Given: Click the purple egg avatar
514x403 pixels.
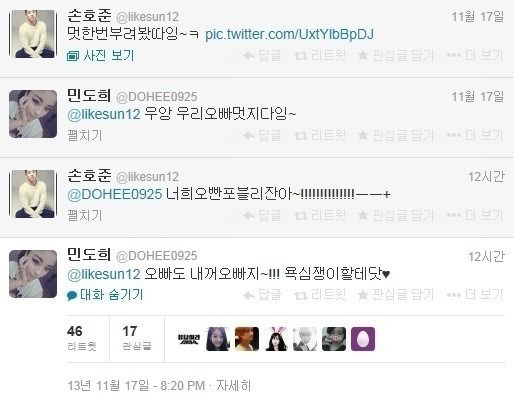Looking at the screenshot, I should (x=363, y=339).
